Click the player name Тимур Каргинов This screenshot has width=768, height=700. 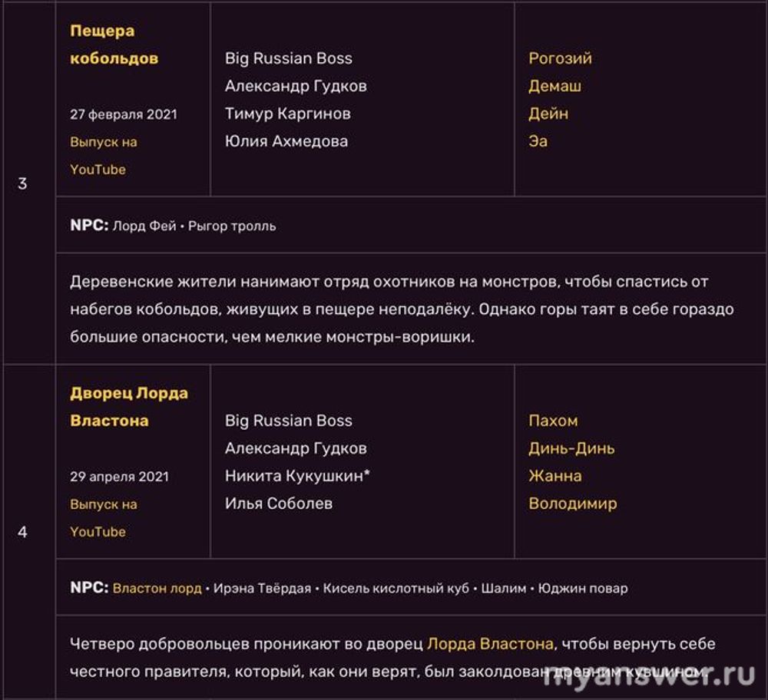(287, 114)
